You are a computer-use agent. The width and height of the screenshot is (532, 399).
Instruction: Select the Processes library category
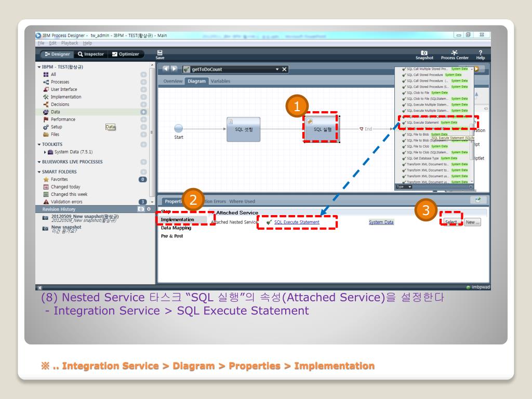click(56, 82)
